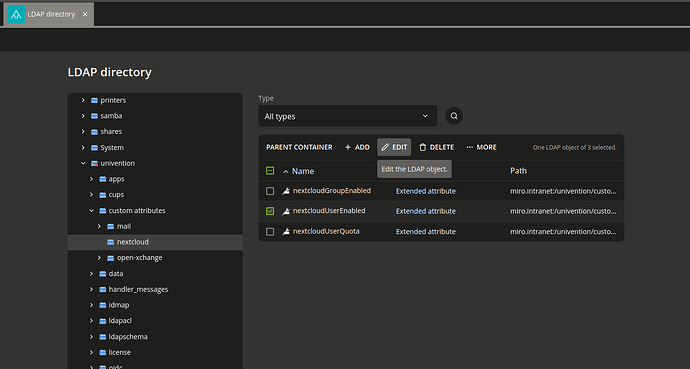Close the LDAP directory tab
The image size is (690, 369).
[x=85, y=15]
